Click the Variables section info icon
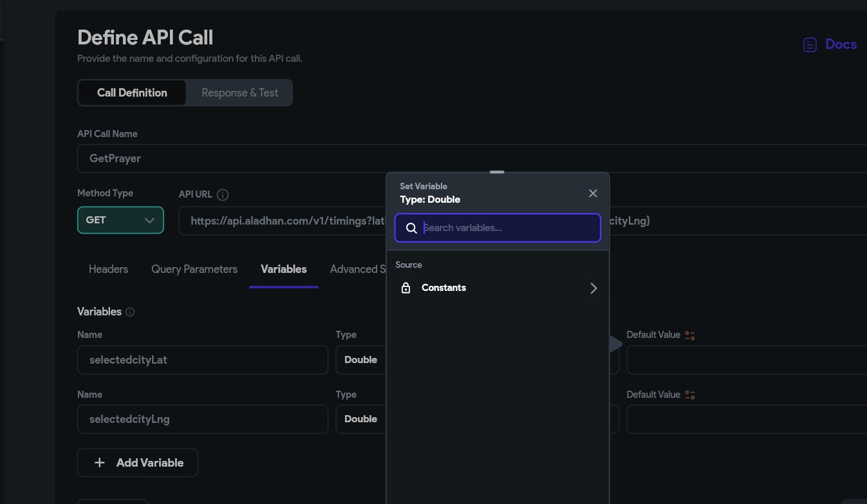 coord(130,312)
